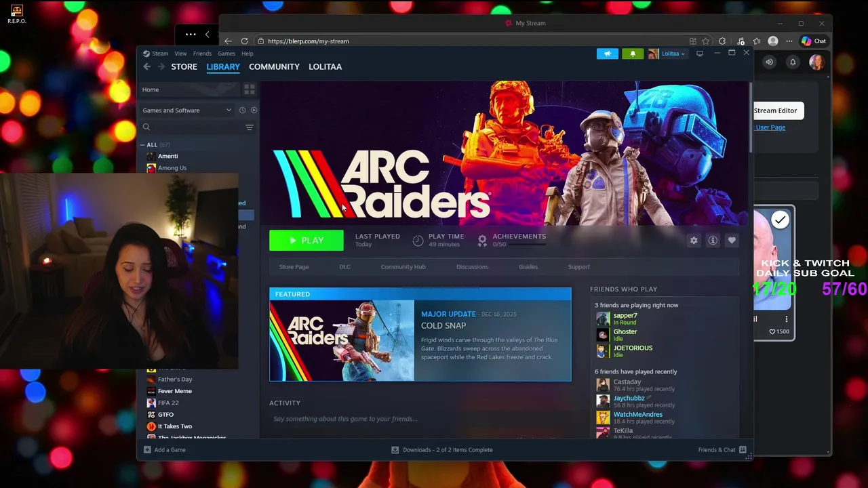Enter Big Picture mode monitor icon
The width and height of the screenshot is (868, 488).
[x=700, y=54]
